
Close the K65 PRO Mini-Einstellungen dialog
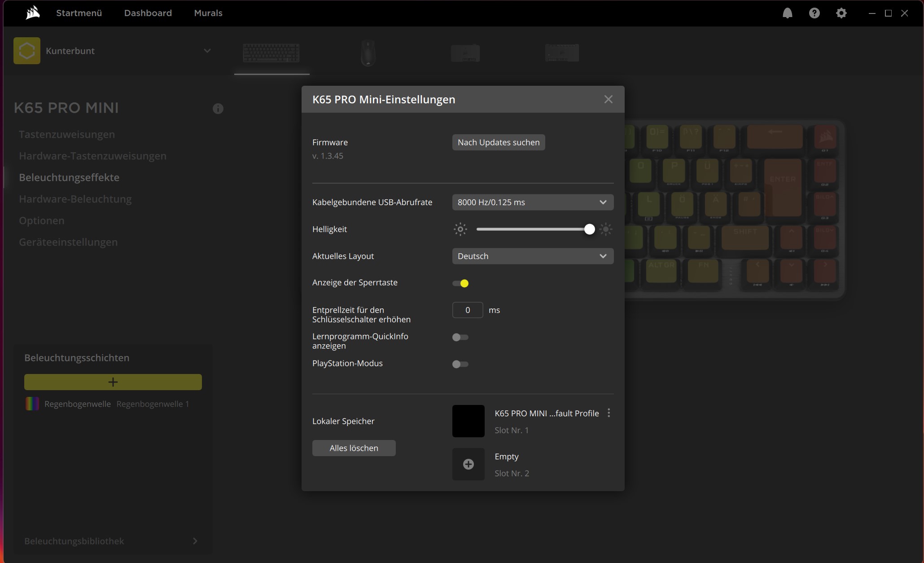[608, 99]
